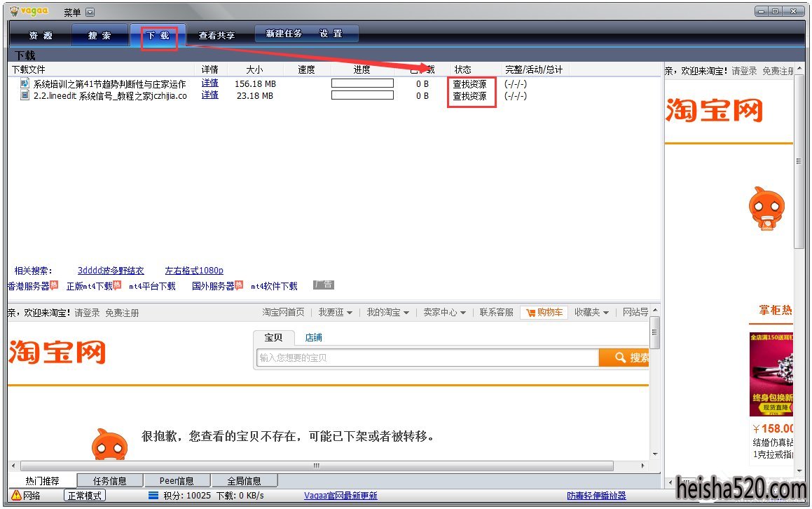This screenshot has height=509, width=812.
Task: Click progress bar of 156.18 MB download
Action: [x=362, y=83]
